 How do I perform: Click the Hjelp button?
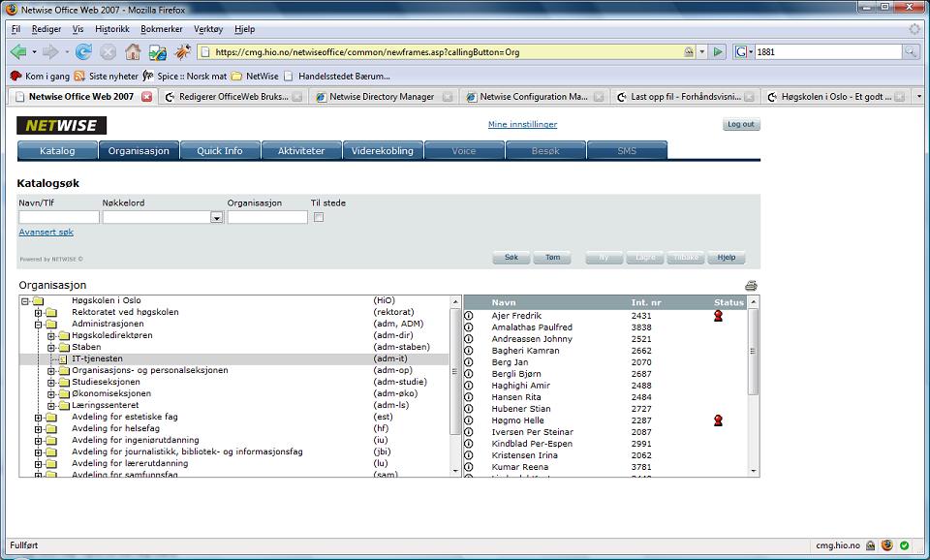coord(726,258)
